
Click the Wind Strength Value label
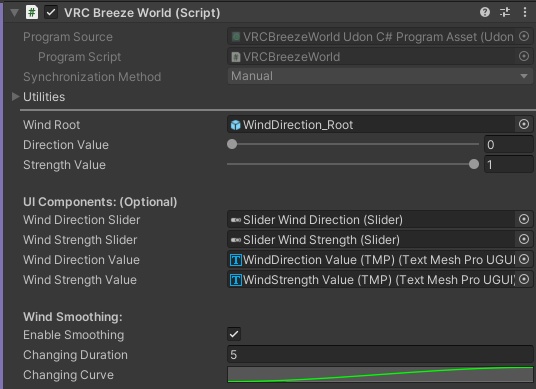pyautogui.click(x=80, y=280)
